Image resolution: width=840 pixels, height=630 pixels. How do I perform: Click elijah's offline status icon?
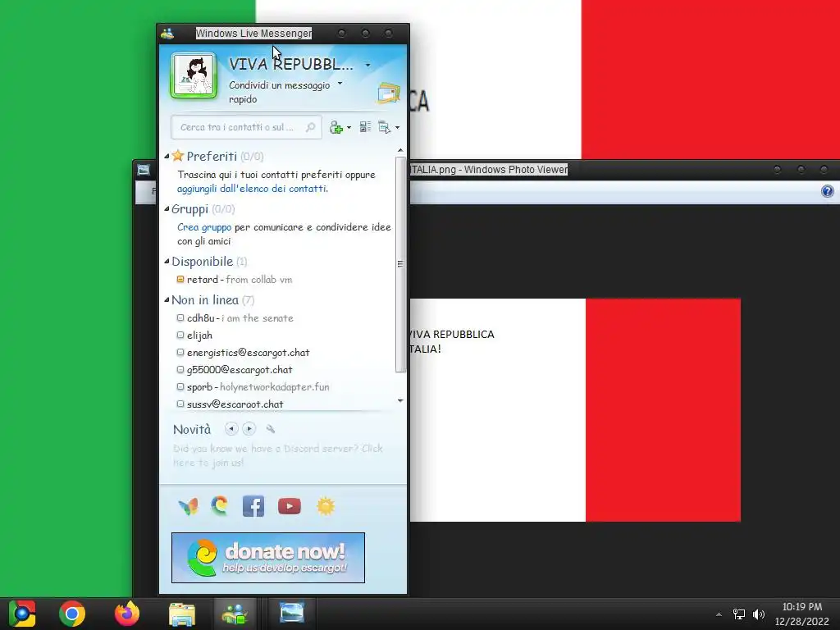tap(180, 335)
